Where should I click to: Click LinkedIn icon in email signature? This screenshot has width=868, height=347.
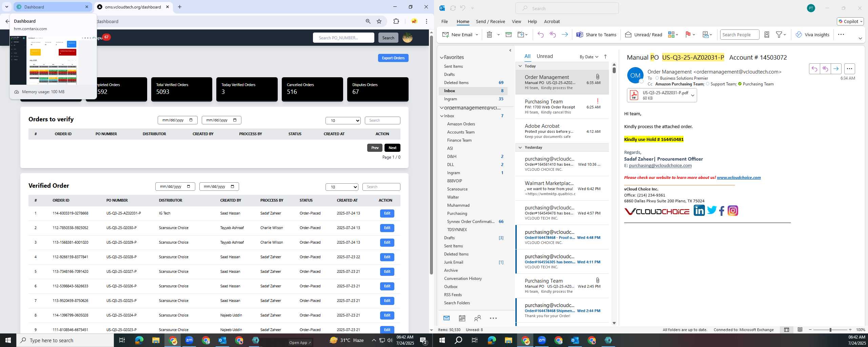(699, 210)
